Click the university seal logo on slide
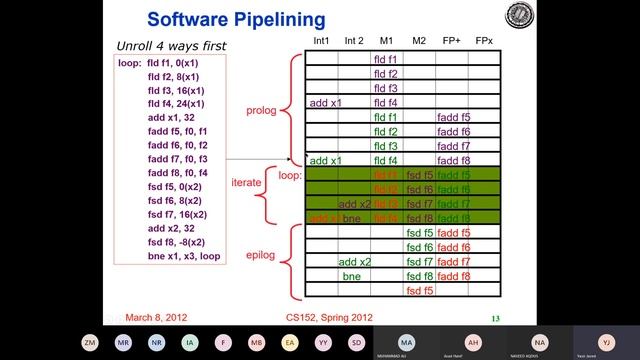The width and height of the screenshot is (640, 360). 520,15
